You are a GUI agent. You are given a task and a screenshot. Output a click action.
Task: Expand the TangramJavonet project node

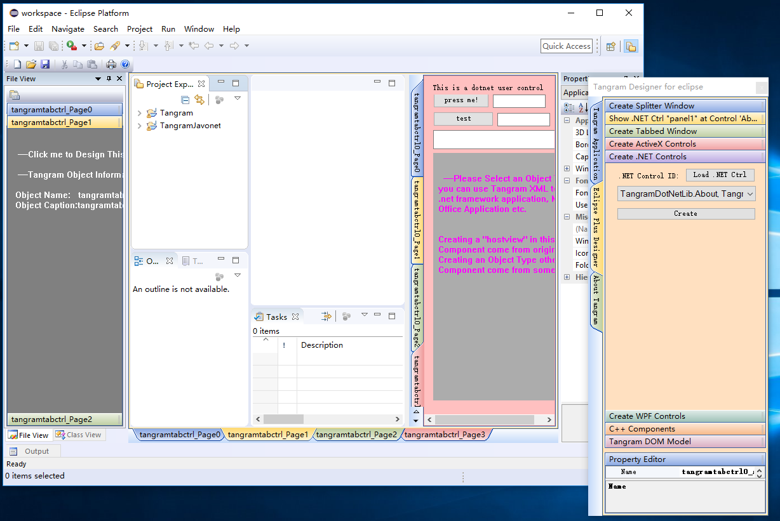[139, 125]
